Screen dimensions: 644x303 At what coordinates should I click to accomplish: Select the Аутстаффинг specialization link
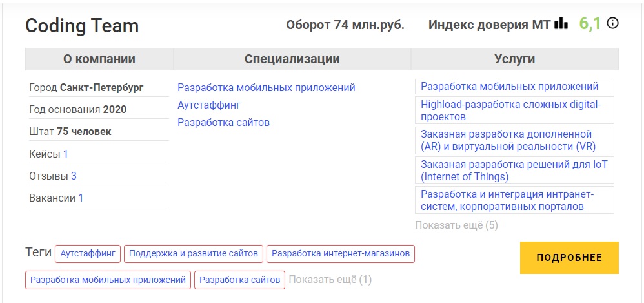click(208, 105)
